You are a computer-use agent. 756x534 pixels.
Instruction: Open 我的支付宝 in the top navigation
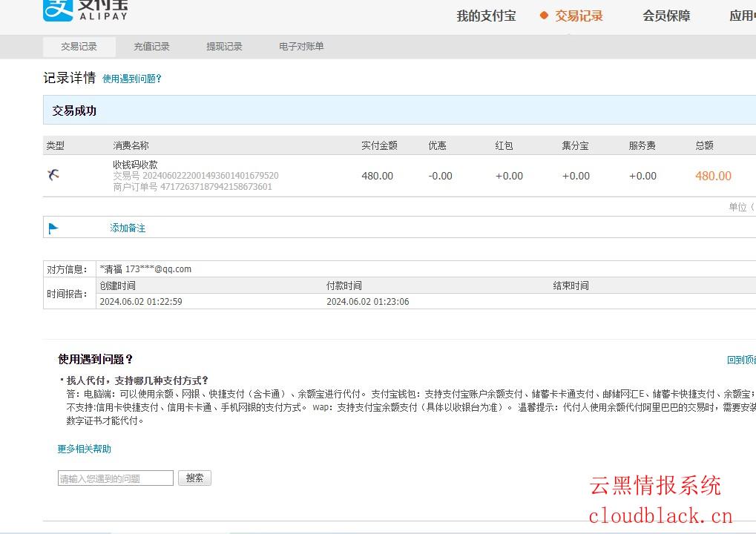click(x=486, y=16)
